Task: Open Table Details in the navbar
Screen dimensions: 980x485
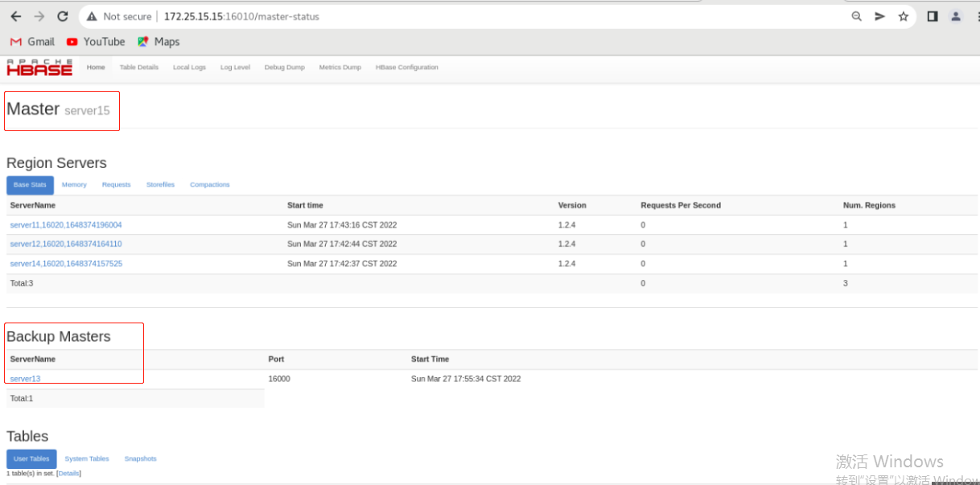Action: pos(139,68)
